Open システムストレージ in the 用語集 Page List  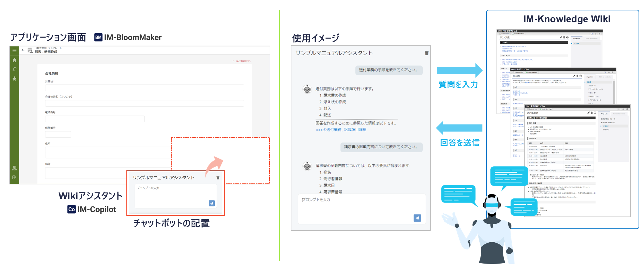[595, 100]
